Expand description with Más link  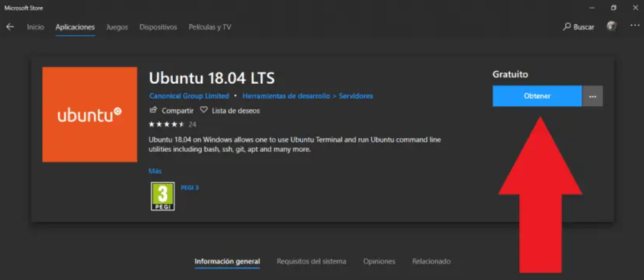(154, 171)
